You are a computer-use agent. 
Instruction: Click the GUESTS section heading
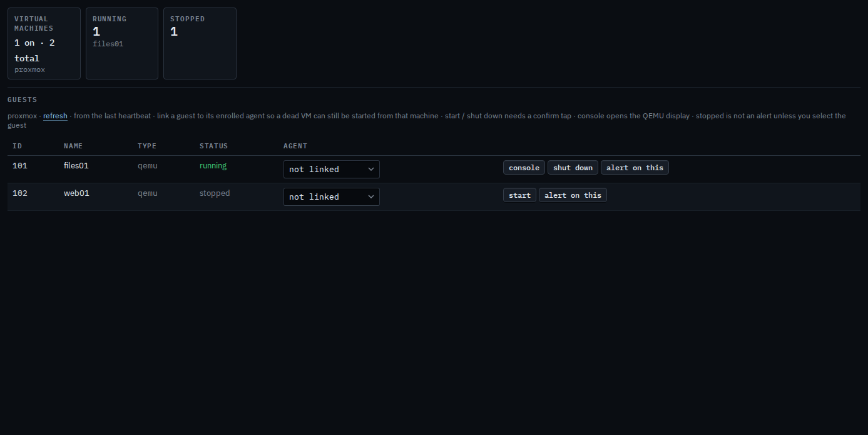(23, 100)
